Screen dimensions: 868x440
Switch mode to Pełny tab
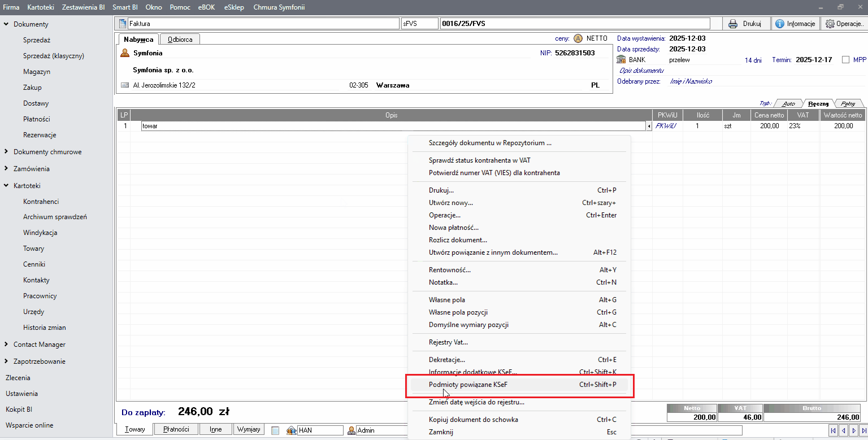point(847,103)
